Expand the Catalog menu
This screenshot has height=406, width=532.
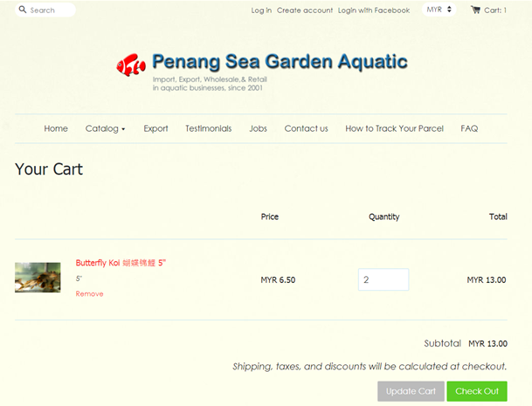(105, 128)
